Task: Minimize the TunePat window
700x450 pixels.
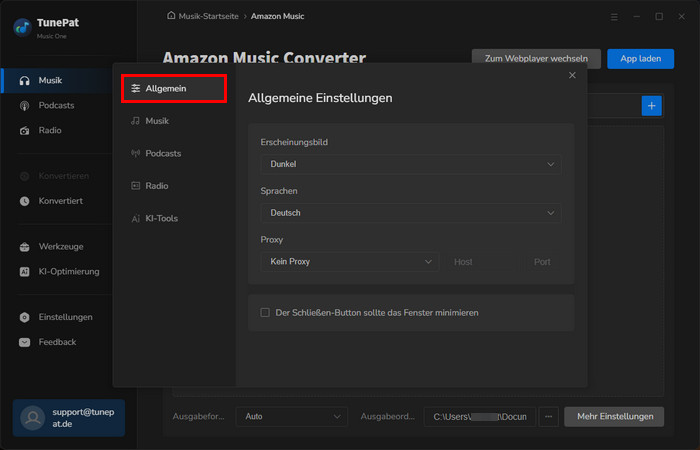Action: click(x=637, y=17)
